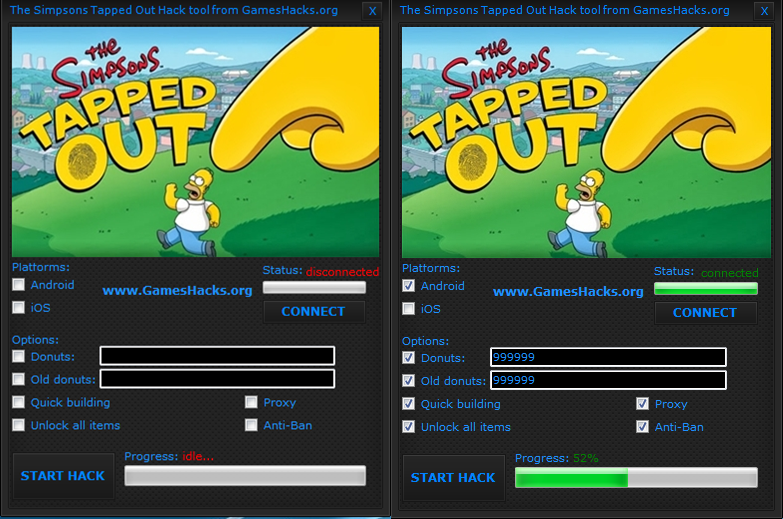Viewport: 783px width, 519px height.
Task: Open www.GamesHacks.org link in the disconnected window
Action: click(177, 290)
